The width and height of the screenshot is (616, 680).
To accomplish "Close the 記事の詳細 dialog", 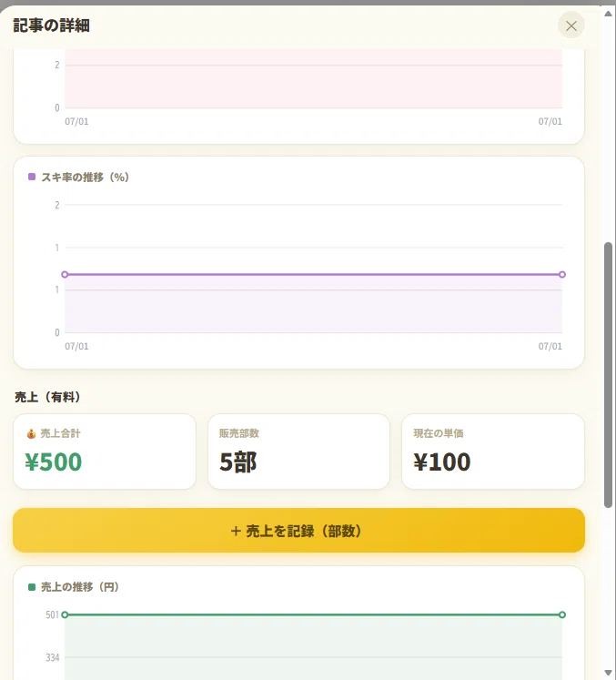I will coord(571,25).
